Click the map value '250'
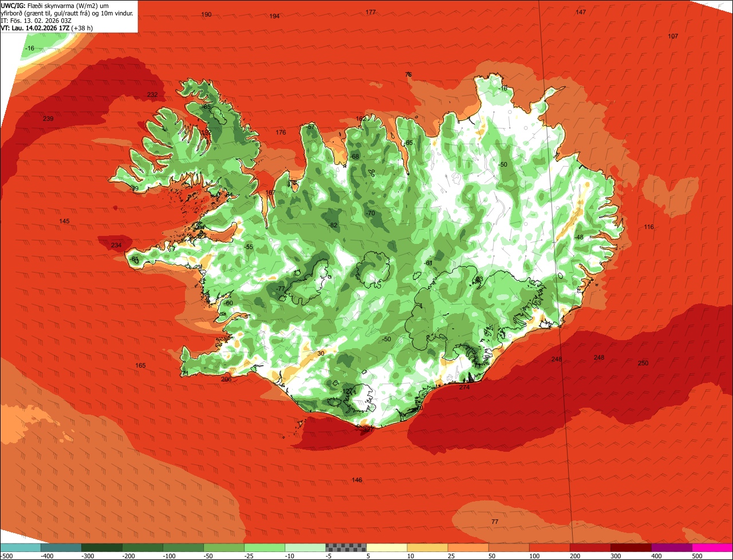Image resolution: width=733 pixels, height=560 pixels. click(643, 363)
